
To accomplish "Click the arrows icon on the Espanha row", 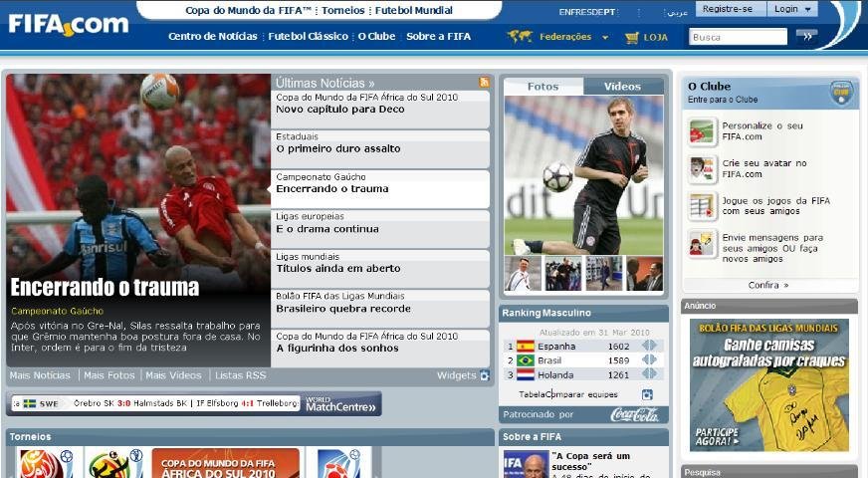I will click(649, 346).
